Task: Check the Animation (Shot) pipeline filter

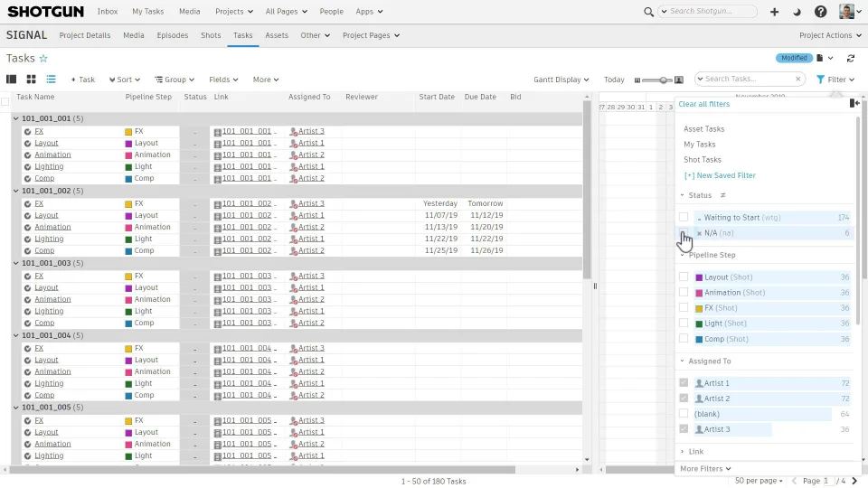Action: pos(684,292)
